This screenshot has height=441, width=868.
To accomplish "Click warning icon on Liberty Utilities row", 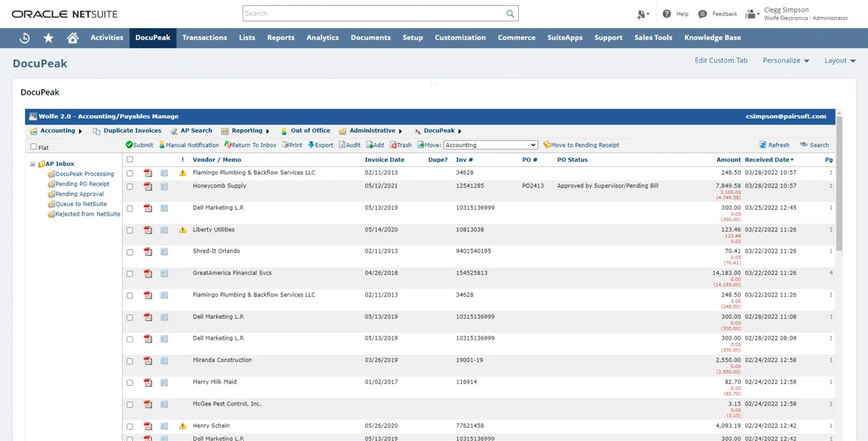I will pyautogui.click(x=183, y=230).
